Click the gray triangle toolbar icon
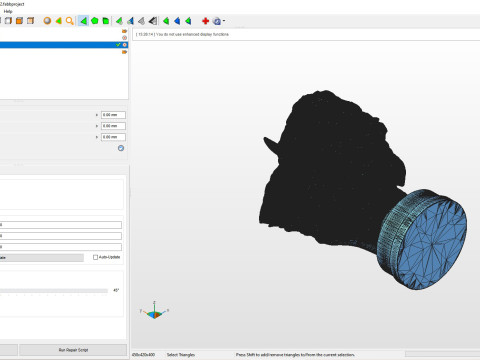The image size is (480, 360). point(141,21)
